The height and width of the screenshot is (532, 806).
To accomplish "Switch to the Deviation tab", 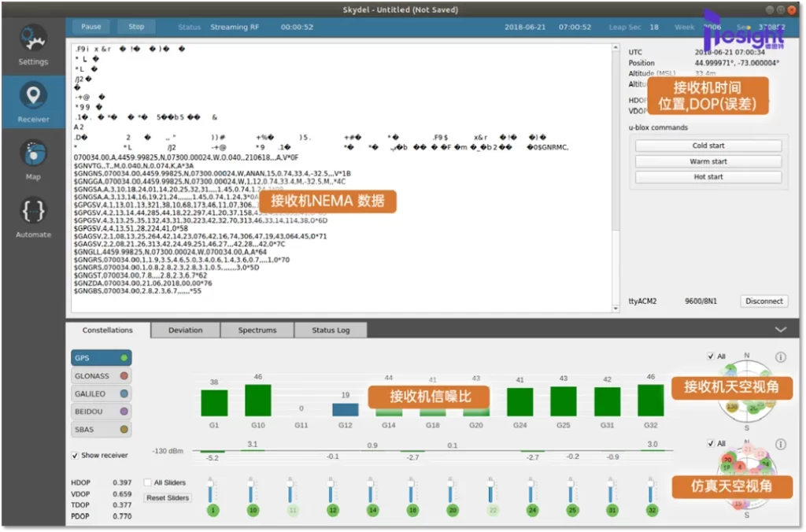I will point(186,330).
